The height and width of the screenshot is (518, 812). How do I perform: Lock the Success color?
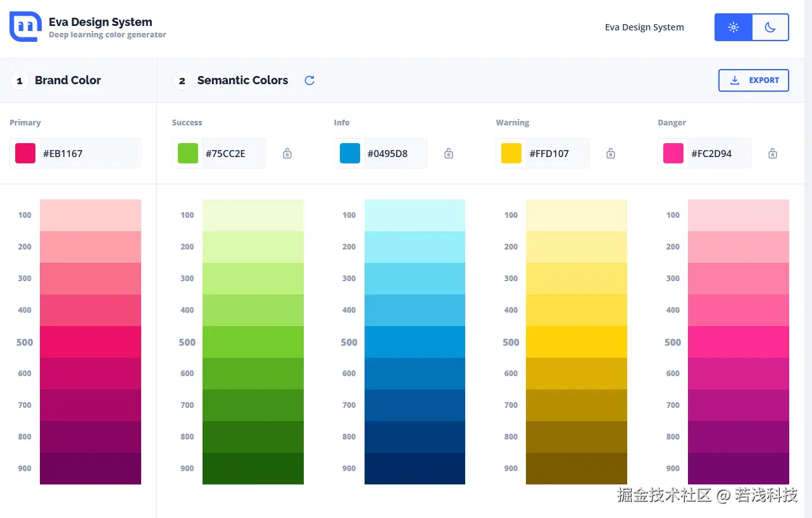click(x=287, y=153)
